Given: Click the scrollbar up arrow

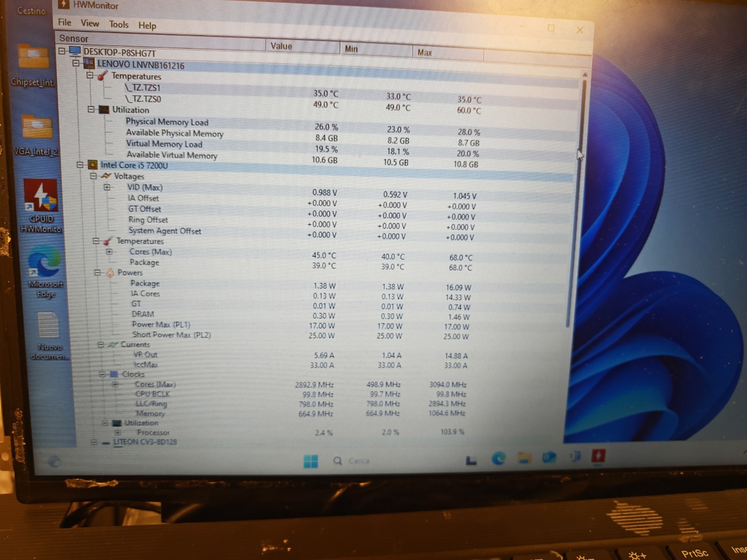Looking at the screenshot, I should pos(585,75).
